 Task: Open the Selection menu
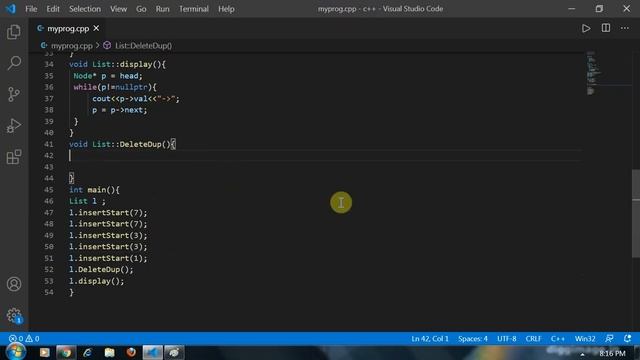(84, 9)
